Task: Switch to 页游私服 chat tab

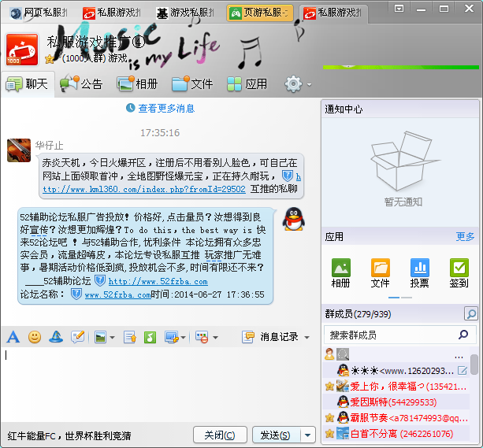Action: 260,13
